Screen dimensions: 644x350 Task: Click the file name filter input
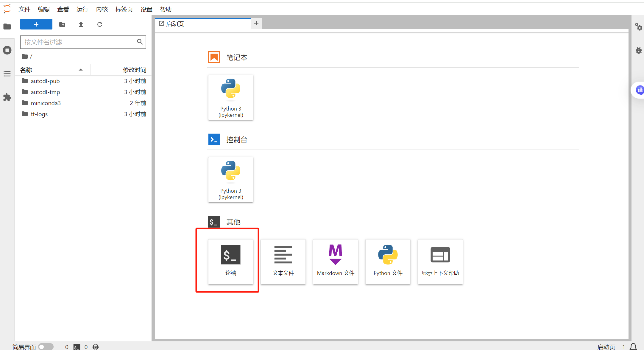pos(79,42)
